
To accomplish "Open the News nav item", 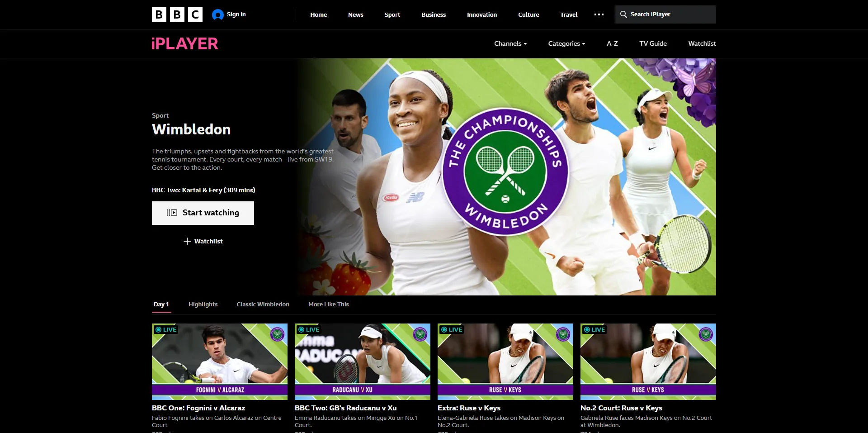I will pyautogui.click(x=356, y=14).
